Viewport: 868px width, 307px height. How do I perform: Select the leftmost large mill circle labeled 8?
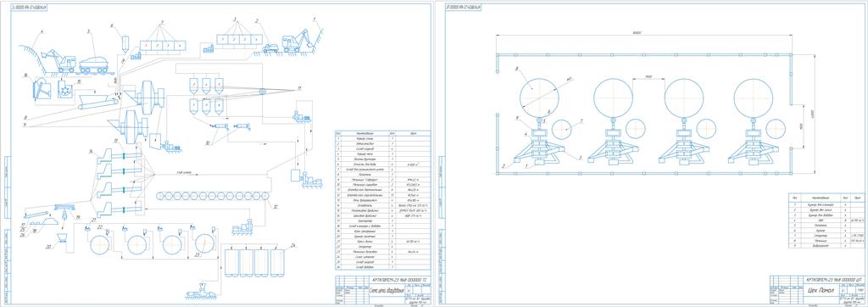point(539,97)
